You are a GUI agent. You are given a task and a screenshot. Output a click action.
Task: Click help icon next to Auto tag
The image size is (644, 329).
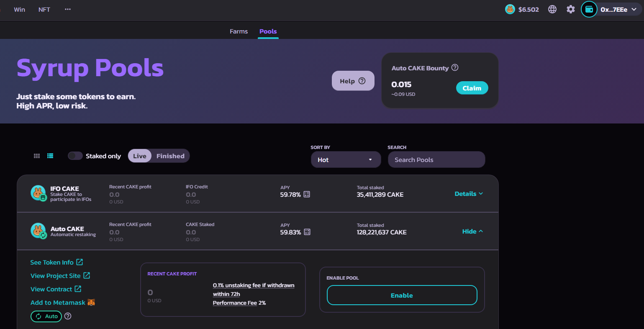coord(68,316)
